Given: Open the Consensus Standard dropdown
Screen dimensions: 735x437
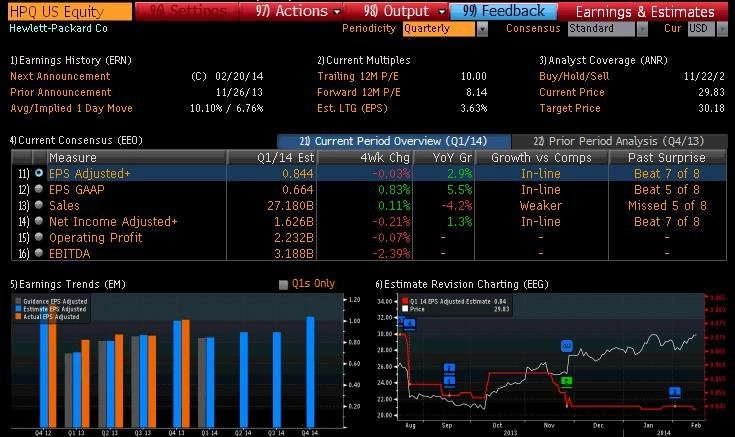Looking at the screenshot, I should point(642,29).
